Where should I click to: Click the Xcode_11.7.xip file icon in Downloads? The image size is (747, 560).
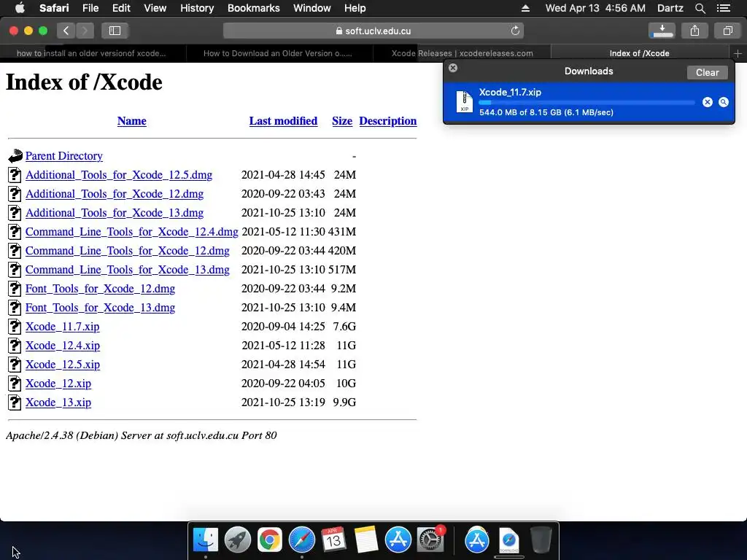pyautogui.click(x=465, y=102)
